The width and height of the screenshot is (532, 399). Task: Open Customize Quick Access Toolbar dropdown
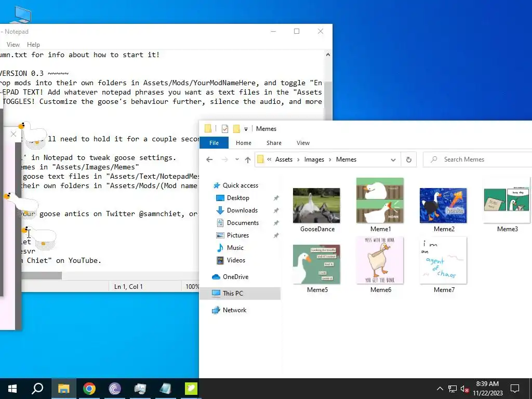pos(246,129)
